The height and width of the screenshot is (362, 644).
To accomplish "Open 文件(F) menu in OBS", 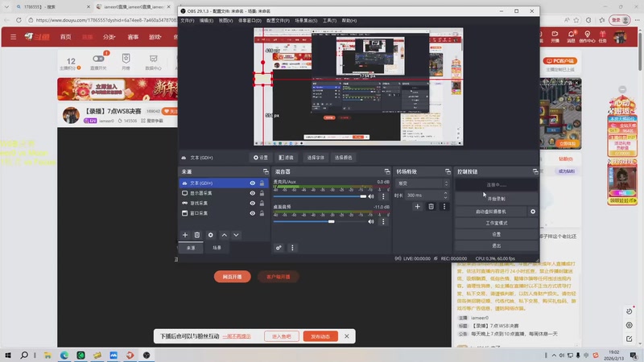I will [188, 21].
